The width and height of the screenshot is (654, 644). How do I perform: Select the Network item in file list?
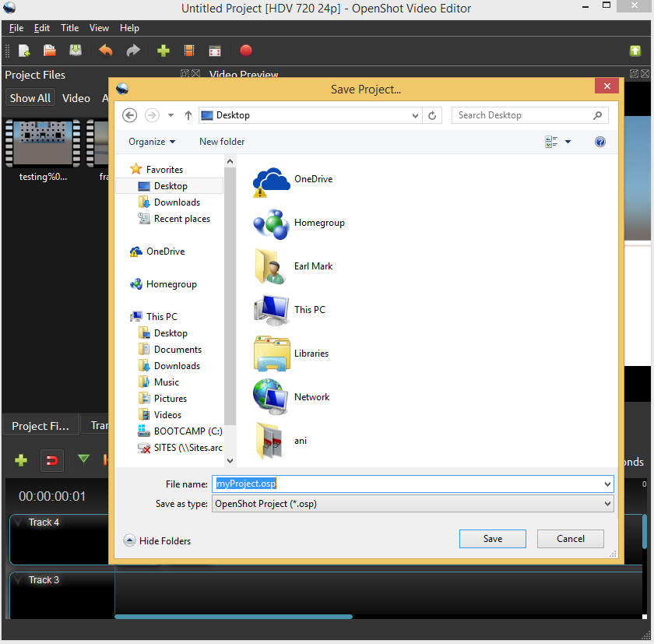[291, 397]
